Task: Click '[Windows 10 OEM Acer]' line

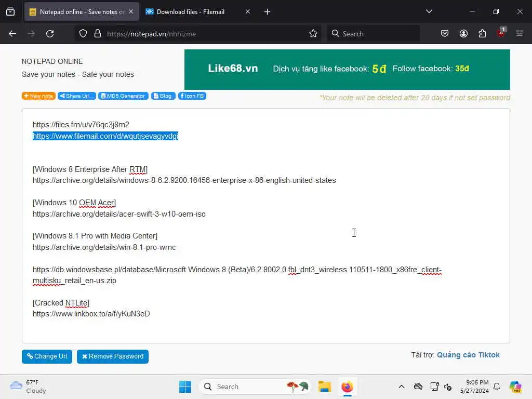Action: [x=74, y=203]
